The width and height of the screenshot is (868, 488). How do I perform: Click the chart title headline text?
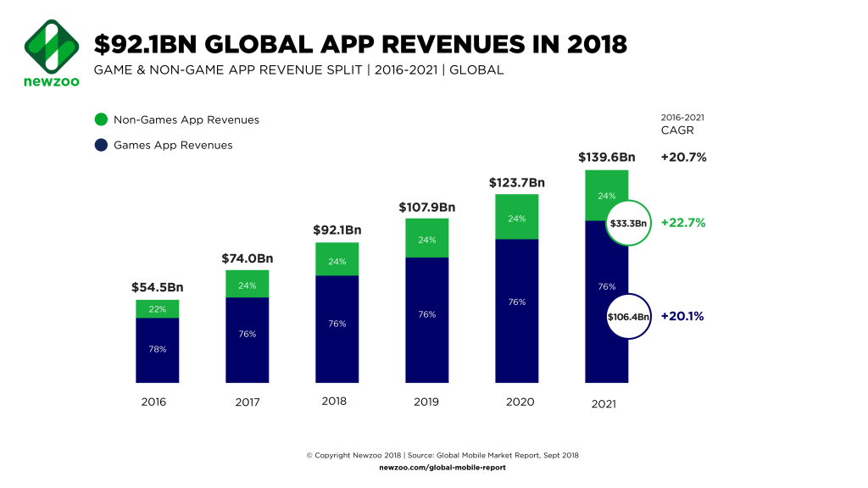[x=359, y=44]
